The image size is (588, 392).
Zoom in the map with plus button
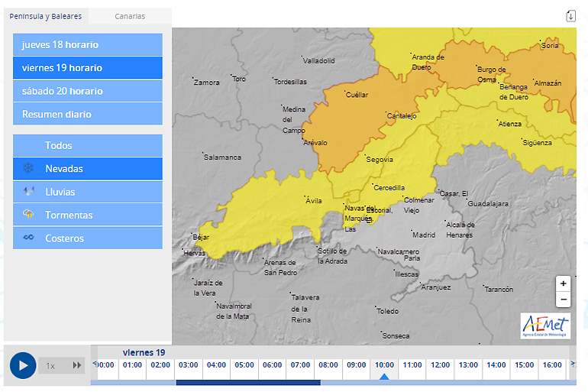point(564,283)
